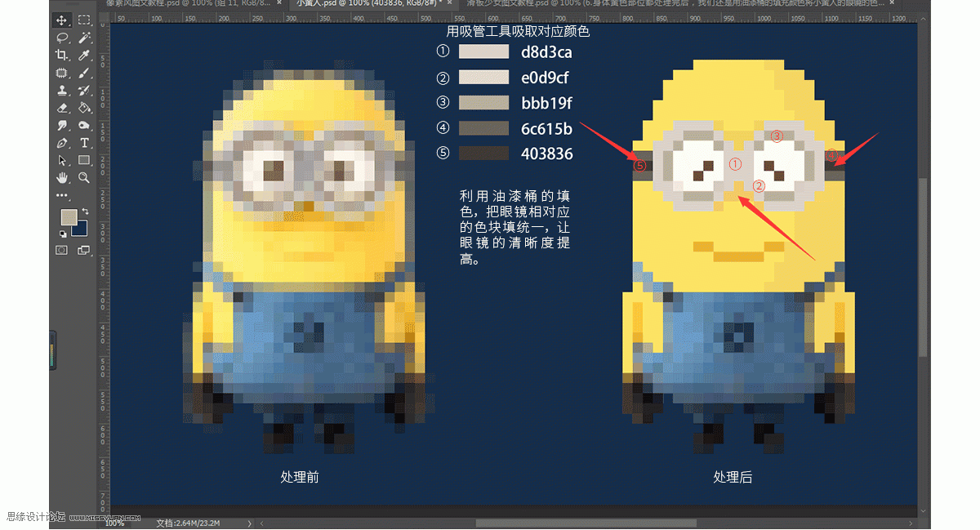Click the horizontal scrollbar thumb
Image resolution: width=980 pixels, height=530 pixels.
pyautogui.click(x=586, y=523)
